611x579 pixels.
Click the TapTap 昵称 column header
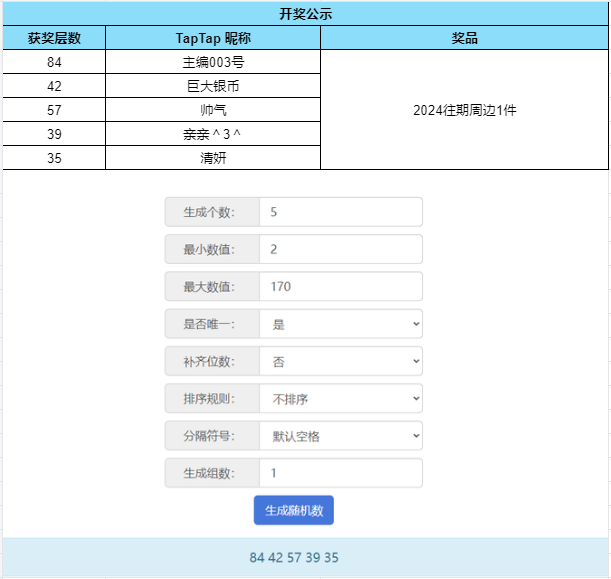(x=213, y=38)
